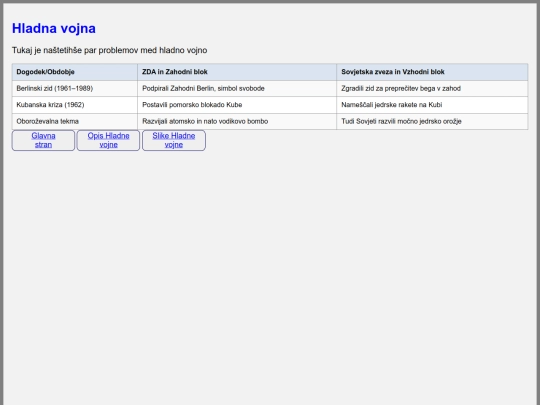The width and height of the screenshot is (540, 405).
Task: Select the Kubanska kriza (1962) cell
Action: click(x=75, y=105)
